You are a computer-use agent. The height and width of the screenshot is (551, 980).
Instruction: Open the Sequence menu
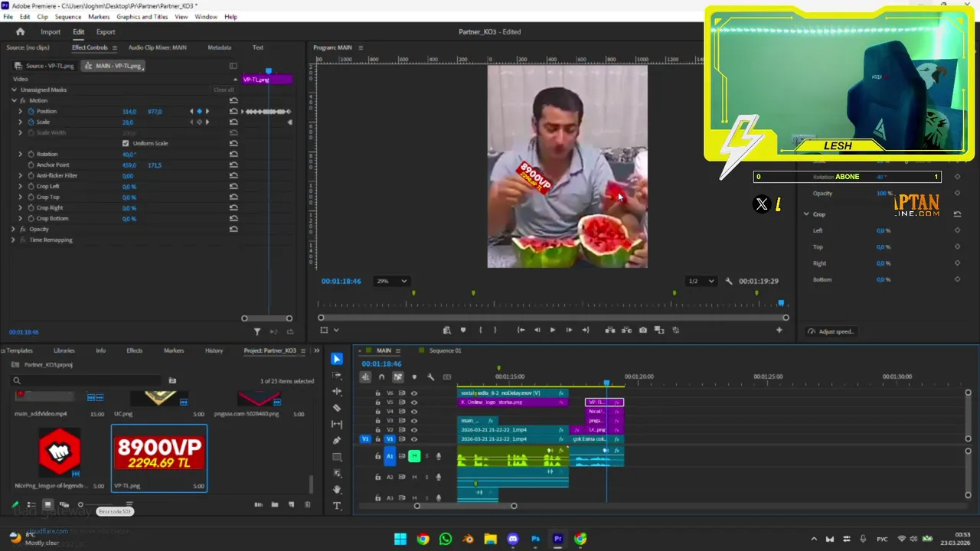click(x=68, y=17)
